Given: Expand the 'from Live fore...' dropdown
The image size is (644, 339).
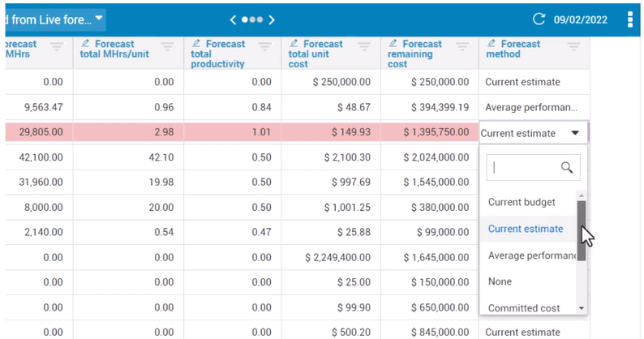Looking at the screenshot, I should [x=98, y=18].
